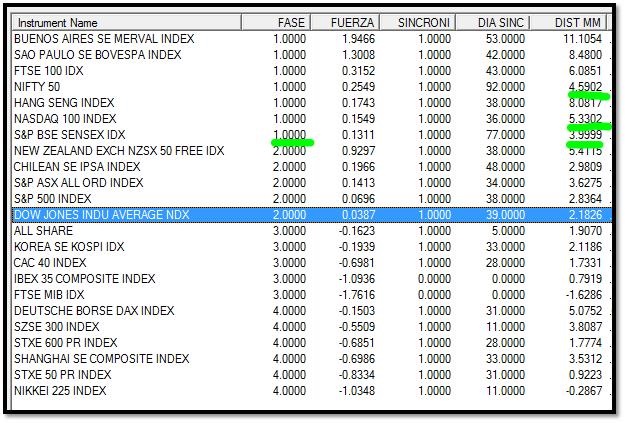Sort by the DIA SINC column header
Screen dimensions: 625x423
coord(493,22)
